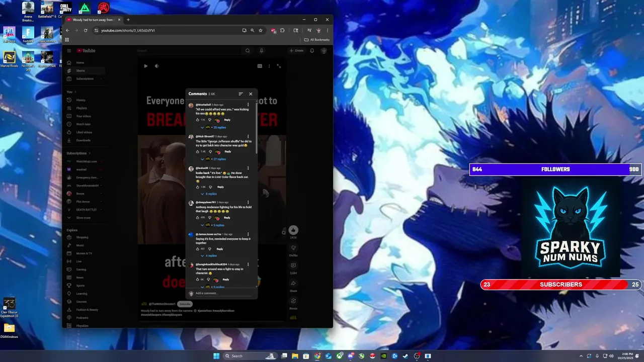644x362 pixels.
Task: Go to the YouTube logo homepage
Action: point(86,51)
